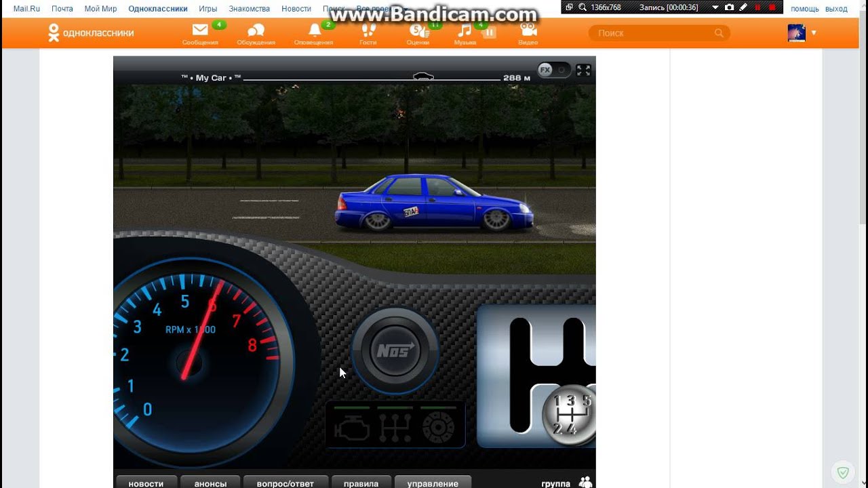Open the новости tab
Screen dimensions: 868x488
146,483
